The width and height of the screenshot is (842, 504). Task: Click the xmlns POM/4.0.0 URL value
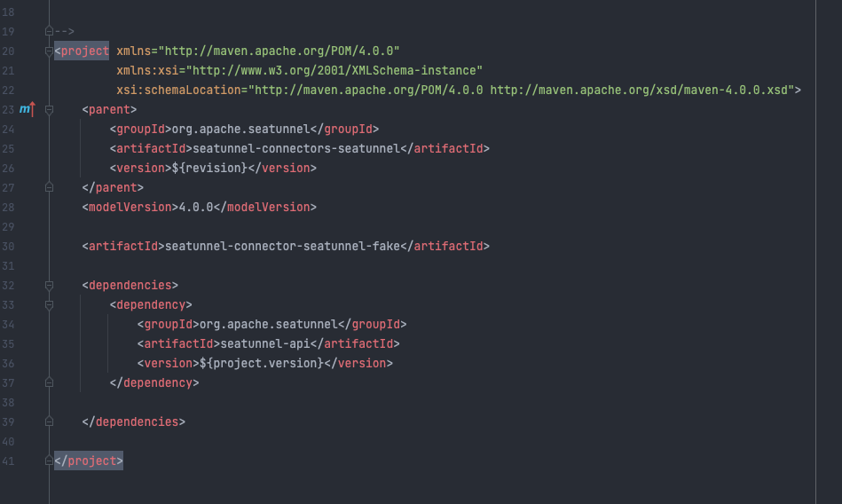[279, 51]
